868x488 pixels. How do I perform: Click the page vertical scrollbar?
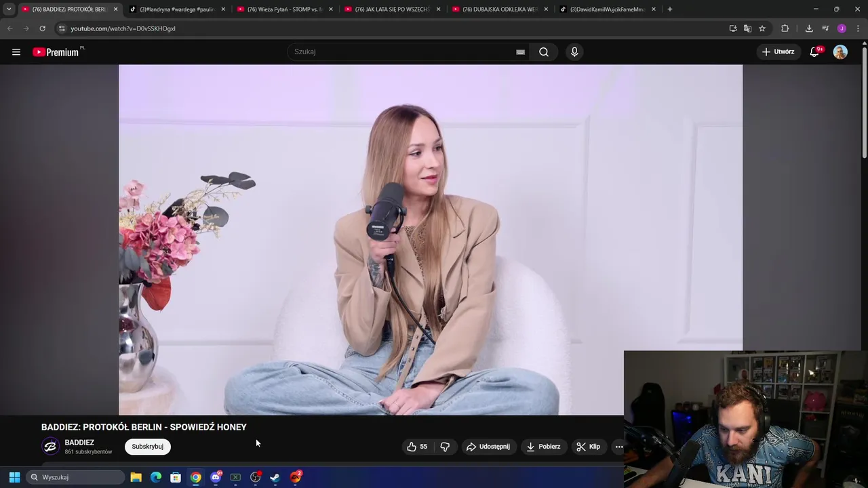[864, 102]
